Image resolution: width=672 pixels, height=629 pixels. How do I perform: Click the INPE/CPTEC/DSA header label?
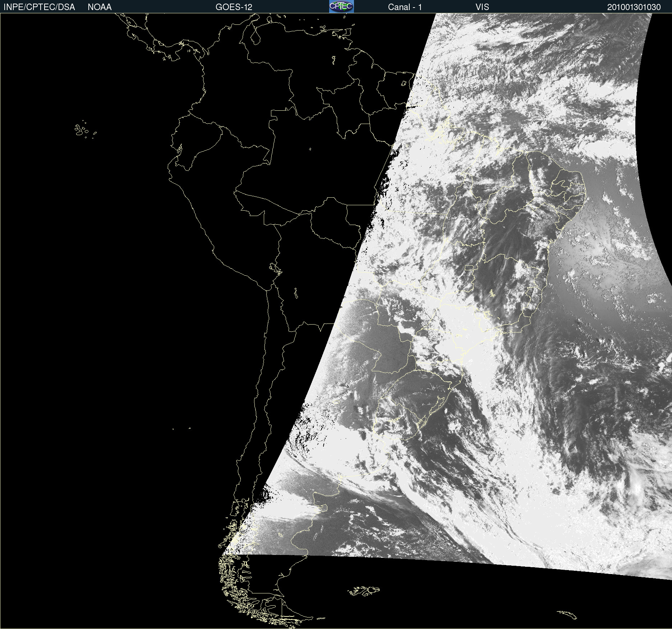coord(39,7)
